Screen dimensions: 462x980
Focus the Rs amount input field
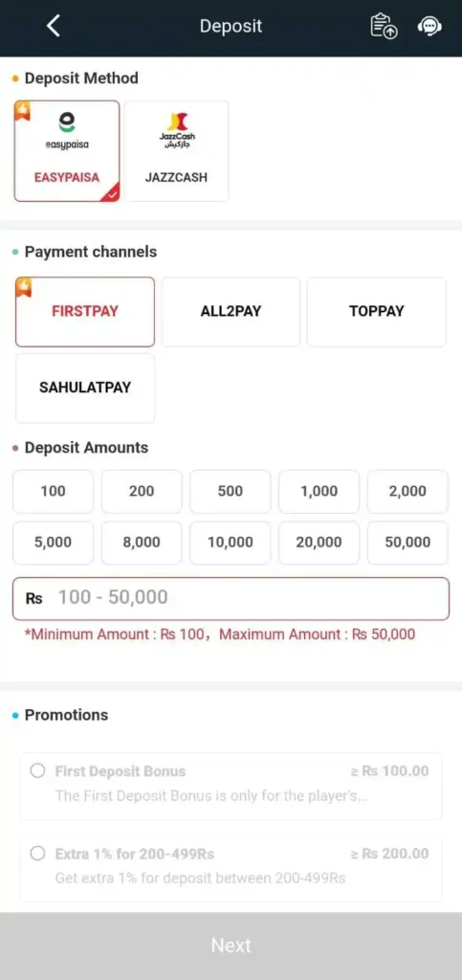click(x=231, y=599)
